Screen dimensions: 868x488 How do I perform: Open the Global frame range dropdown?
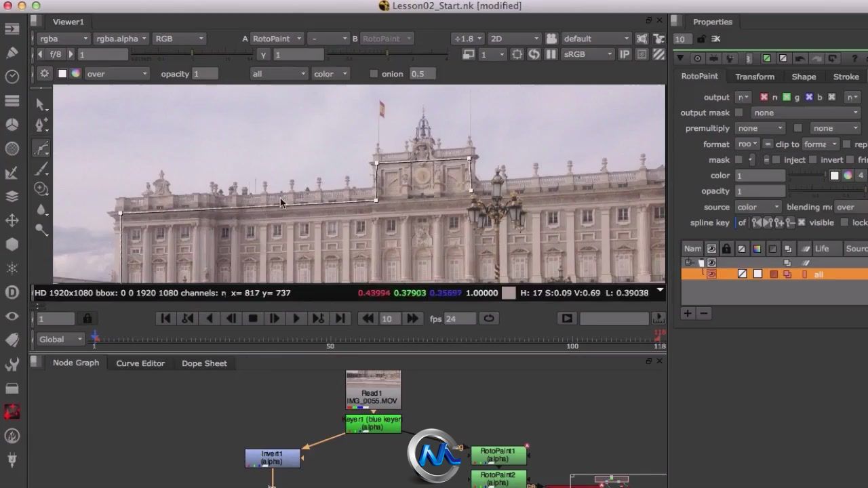60,339
